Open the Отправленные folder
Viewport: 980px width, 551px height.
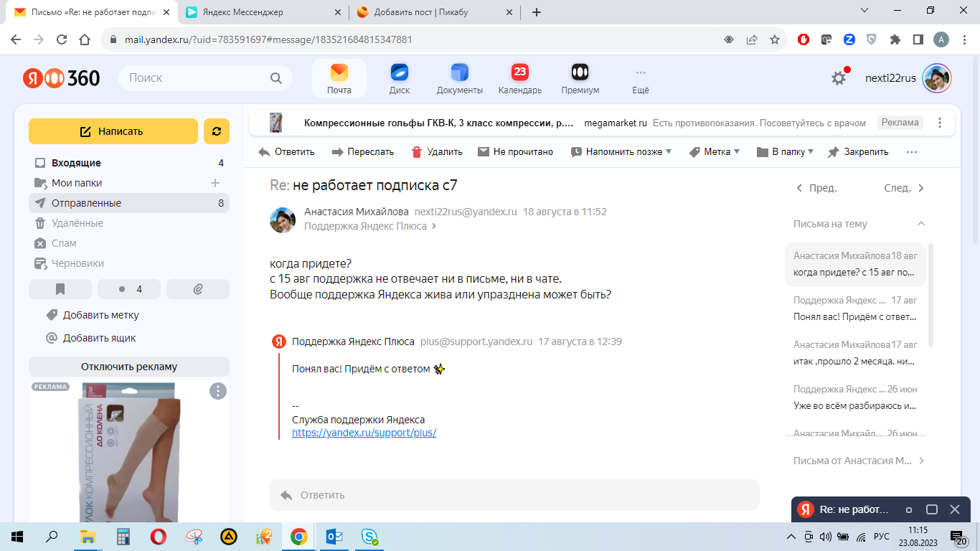pos(129,203)
